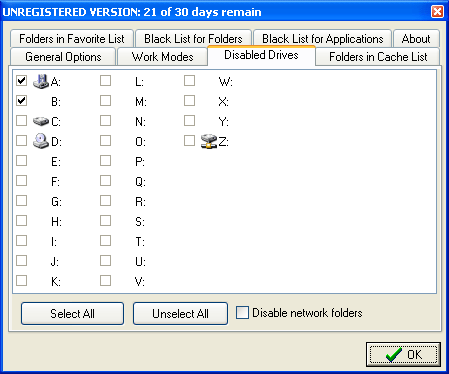Image resolution: width=449 pixels, height=374 pixels.
Task: Check the W: drive checkbox
Action: point(189,81)
